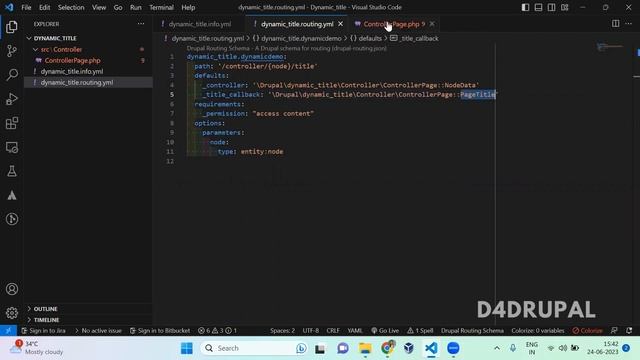Toggle the bottom panel layout button
Screen dimensions: 640x360
pyautogui.click(x=538, y=7)
